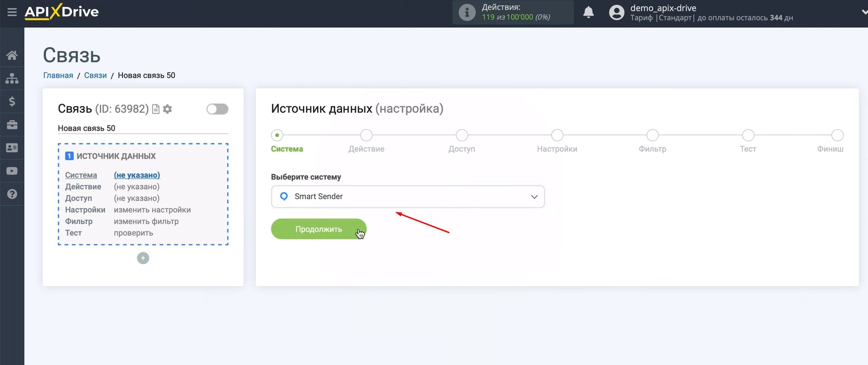This screenshot has height=365, width=868.
Task: Select the Тест step circle
Action: [748, 135]
